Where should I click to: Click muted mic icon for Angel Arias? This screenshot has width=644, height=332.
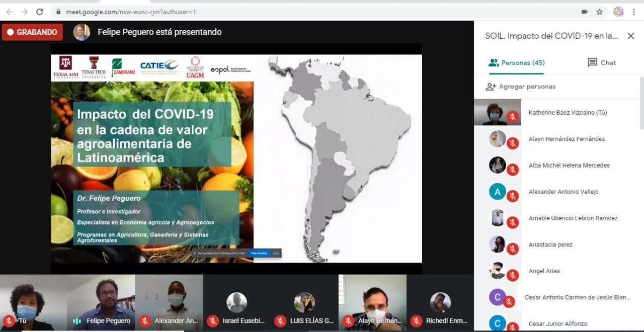pos(513,275)
